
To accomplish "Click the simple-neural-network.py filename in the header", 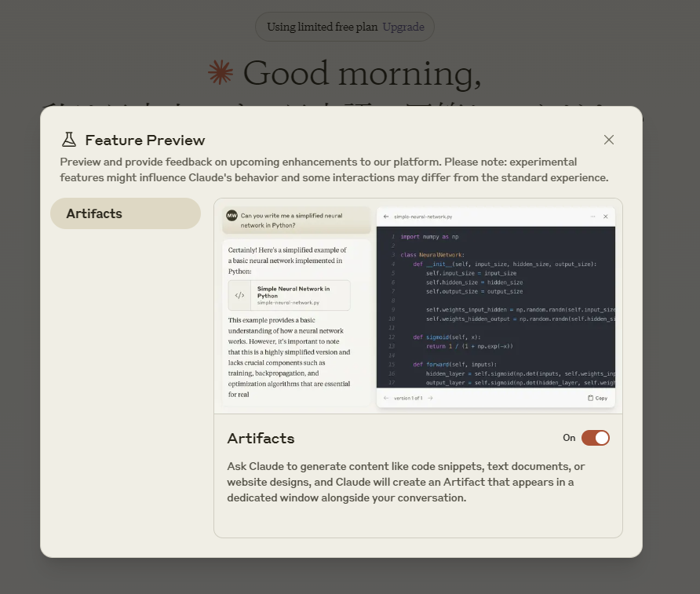I will point(423,217).
